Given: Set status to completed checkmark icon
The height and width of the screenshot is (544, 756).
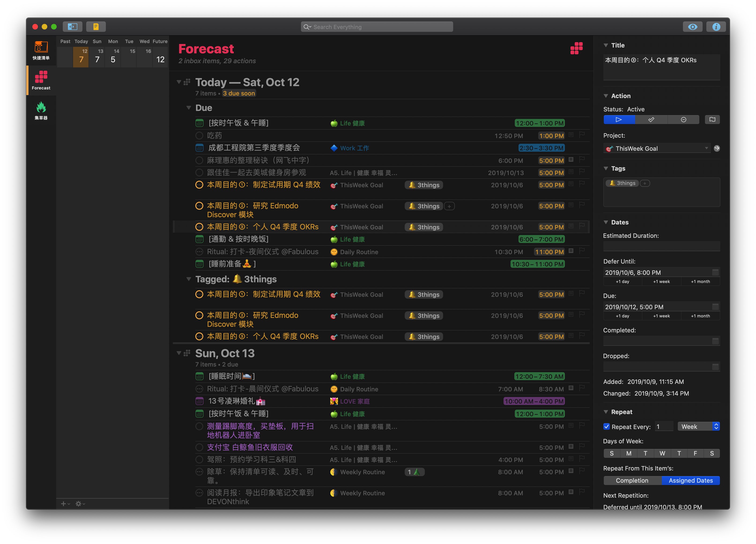Looking at the screenshot, I should click(651, 120).
